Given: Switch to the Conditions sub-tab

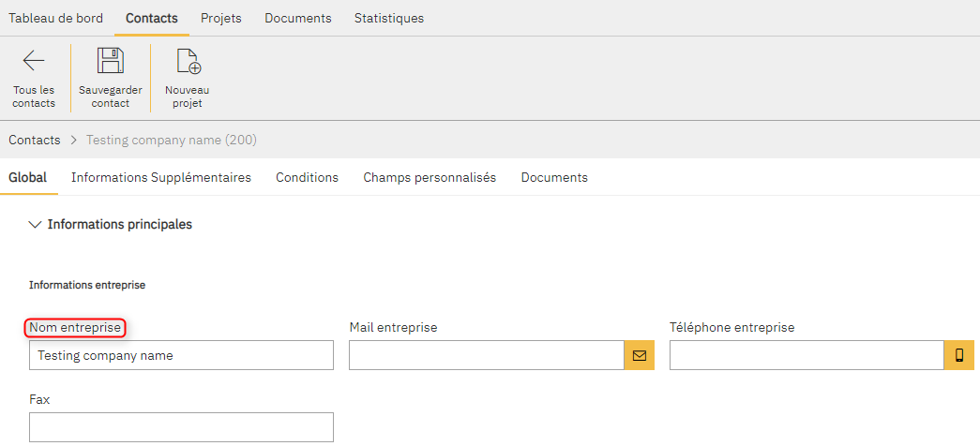Looking at the screenshot, I should [307, 177].
